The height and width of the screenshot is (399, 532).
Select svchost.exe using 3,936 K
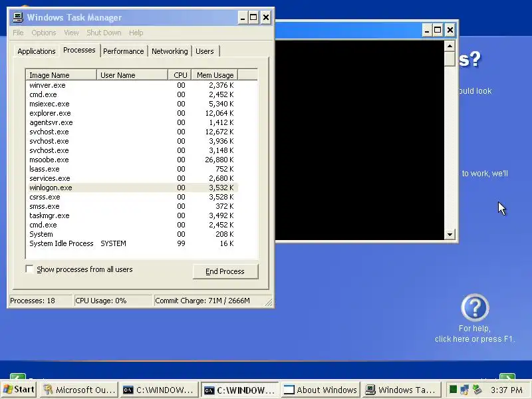(x=132, y=141)
